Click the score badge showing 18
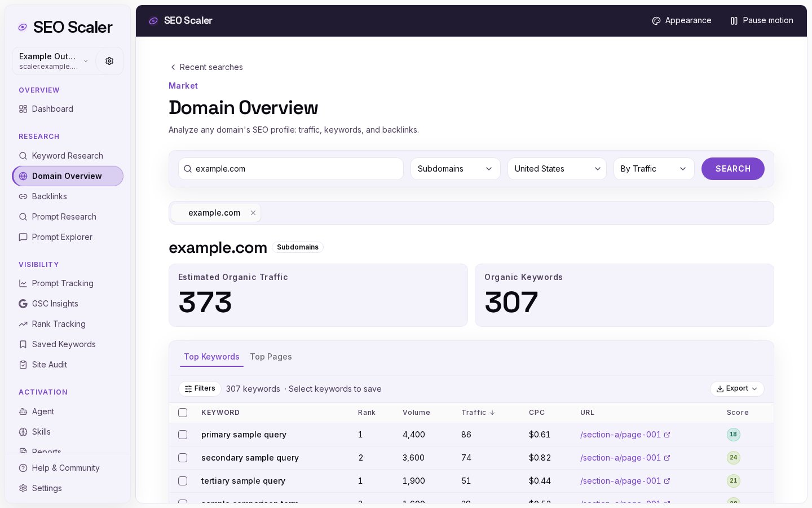Image resolution: width=812 pixels, height=508 pixels. (734, 435)
